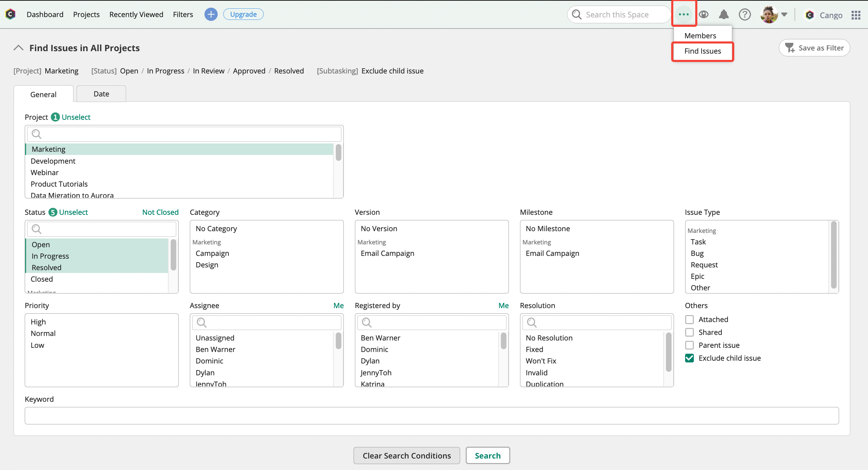Click the user profile avatar icon
The image size is (868, 470).
click(x=768, y=15)
